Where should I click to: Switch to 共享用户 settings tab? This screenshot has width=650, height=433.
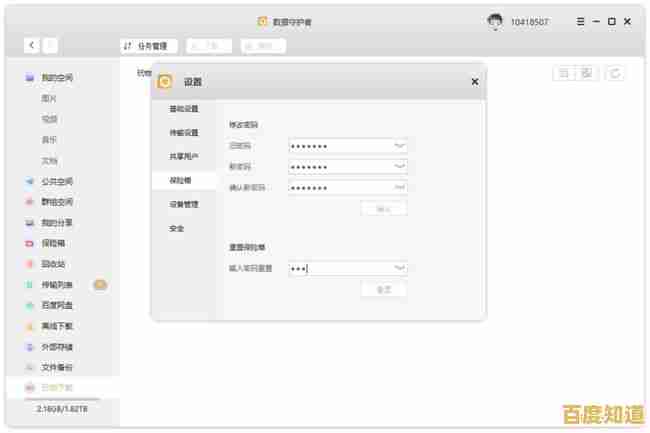point(184,157)
